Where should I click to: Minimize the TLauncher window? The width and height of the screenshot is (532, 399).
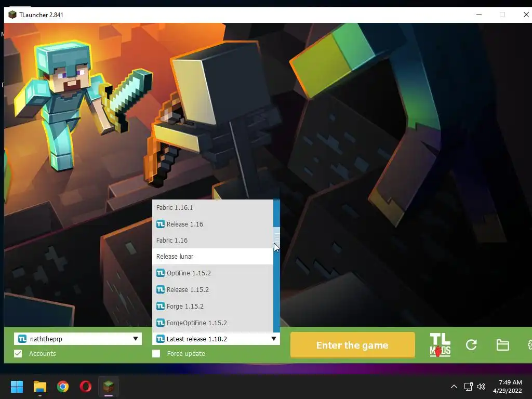pyautogui.click(x=479, y=15)
